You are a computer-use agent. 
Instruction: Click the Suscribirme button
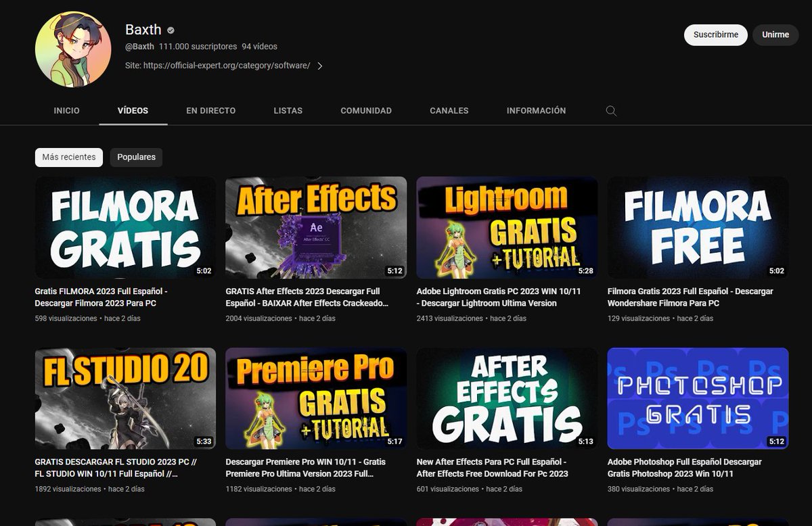pos(716,34)
